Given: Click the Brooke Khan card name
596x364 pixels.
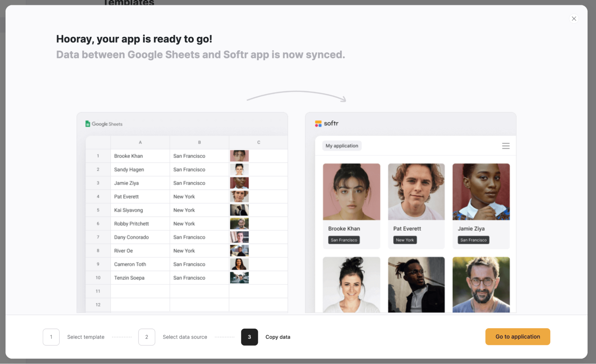Looking at the screenshot, I should coord(344,229).
